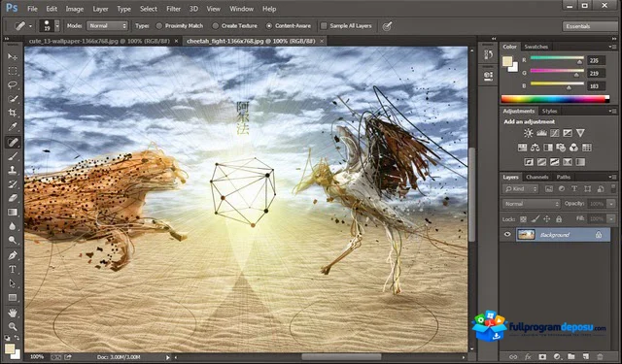The height and width of the screenshot is (364, 622).
Task: Select the Lasso tool
Action: (13, 84)
